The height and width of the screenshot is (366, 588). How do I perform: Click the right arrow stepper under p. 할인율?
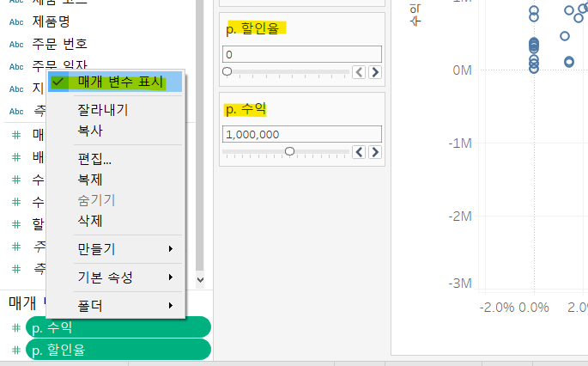[375, 71]
